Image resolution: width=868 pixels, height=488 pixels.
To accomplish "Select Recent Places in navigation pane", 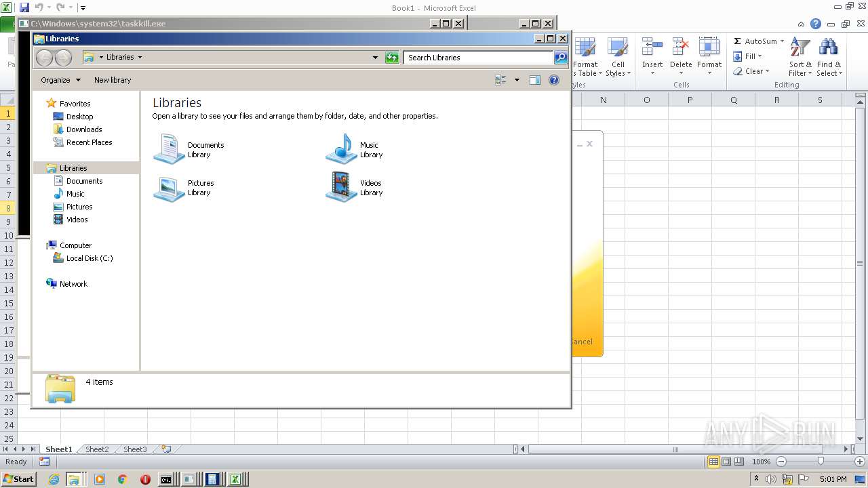I will pos(83,142).
